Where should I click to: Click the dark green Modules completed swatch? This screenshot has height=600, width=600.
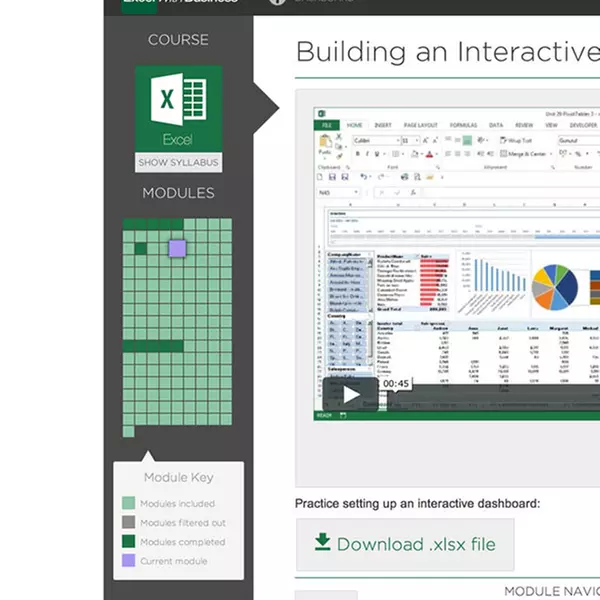(129, 541)
